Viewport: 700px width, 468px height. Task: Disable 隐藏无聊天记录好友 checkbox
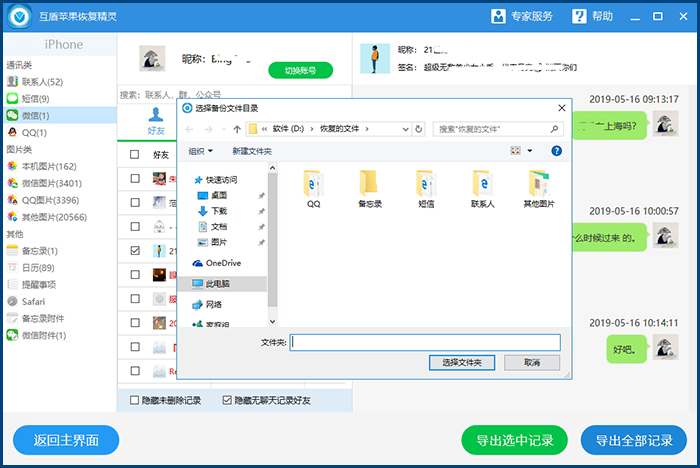tap(227, 400)
